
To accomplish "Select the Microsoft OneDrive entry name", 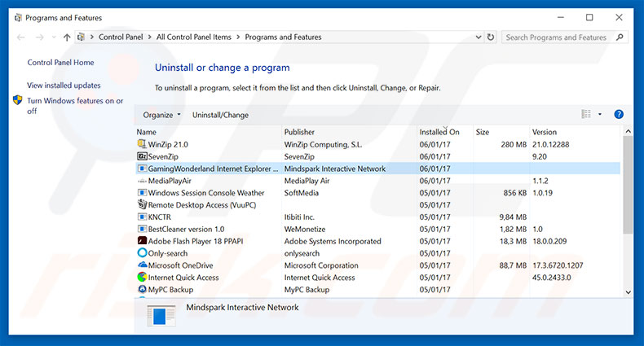I will point(180,265).
